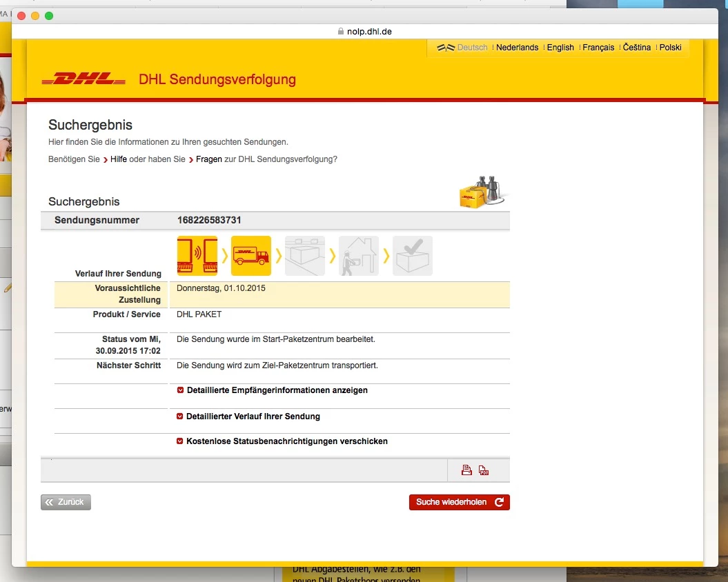Click the DHL PAKET product value
This screenshot has height=582, width=728.
199,314
